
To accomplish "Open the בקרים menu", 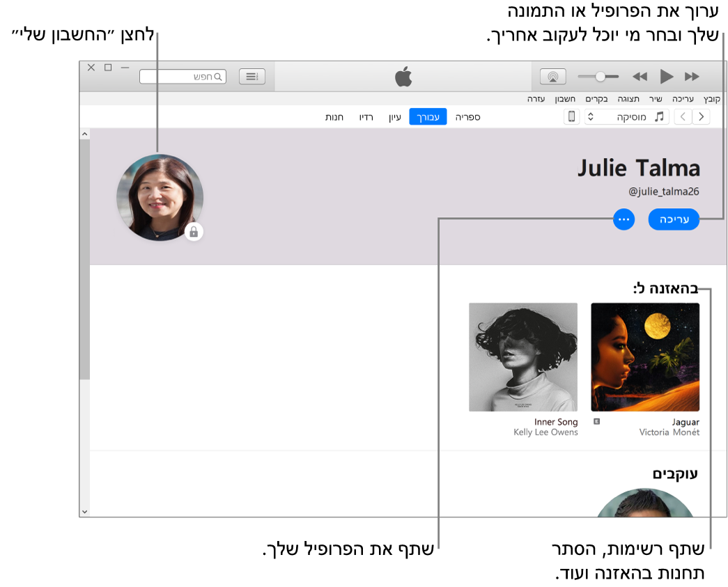I will (x=596, y=99).
